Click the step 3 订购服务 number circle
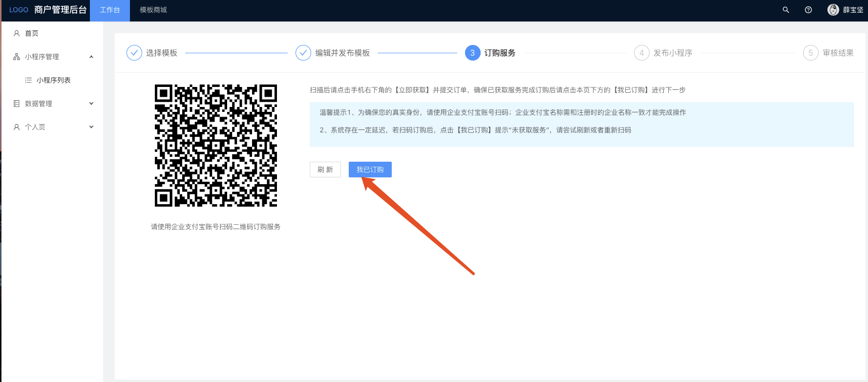Viewport: 868px width, 382px height. click(473, 53)
